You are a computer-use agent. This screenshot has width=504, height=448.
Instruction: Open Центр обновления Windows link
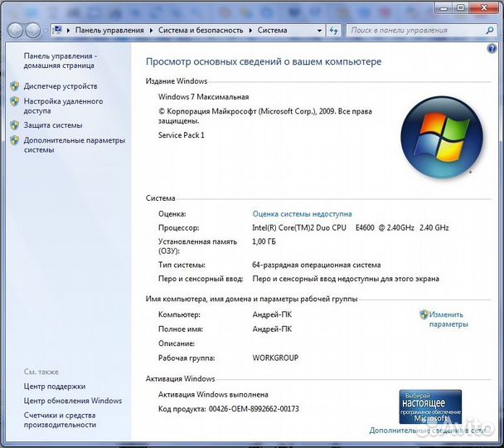pos(73,401)
